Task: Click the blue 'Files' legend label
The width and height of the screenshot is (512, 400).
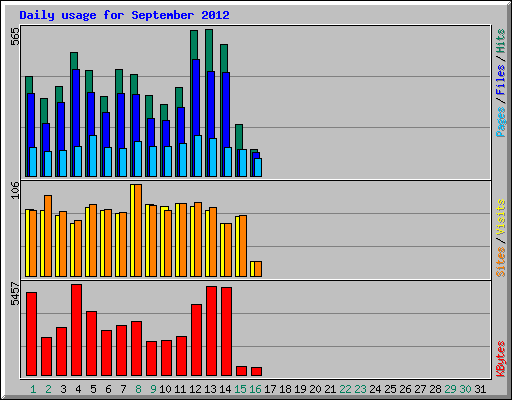Action: [x=501, y=79]
